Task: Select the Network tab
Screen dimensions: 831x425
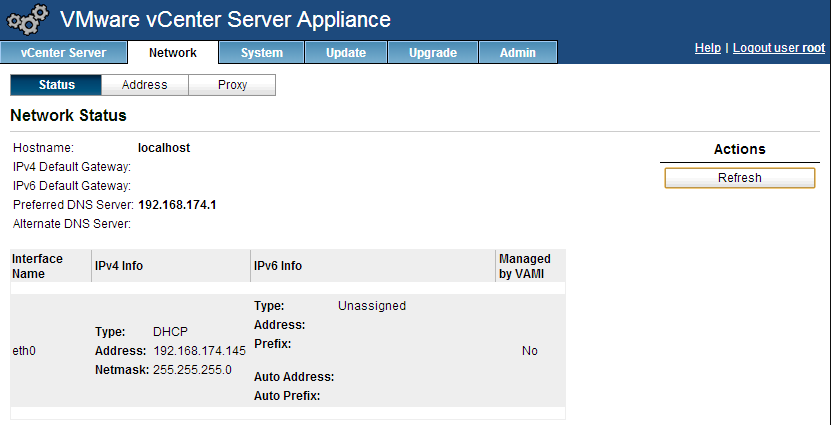Action: (173, 52)
